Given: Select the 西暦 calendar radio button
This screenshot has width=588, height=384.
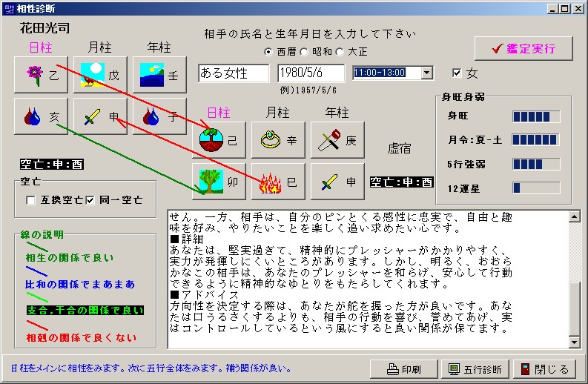Looking at the screenshot, I should tap(268, 52).
